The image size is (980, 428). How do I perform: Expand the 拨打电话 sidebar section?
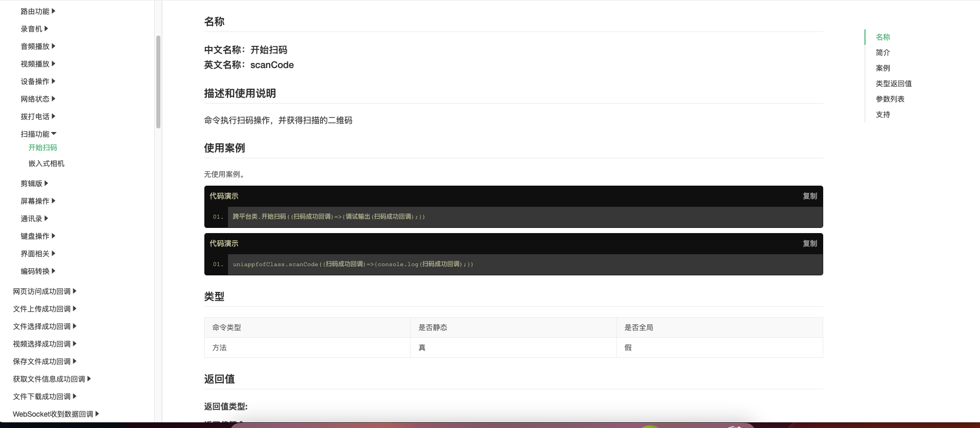coord(38,117)
